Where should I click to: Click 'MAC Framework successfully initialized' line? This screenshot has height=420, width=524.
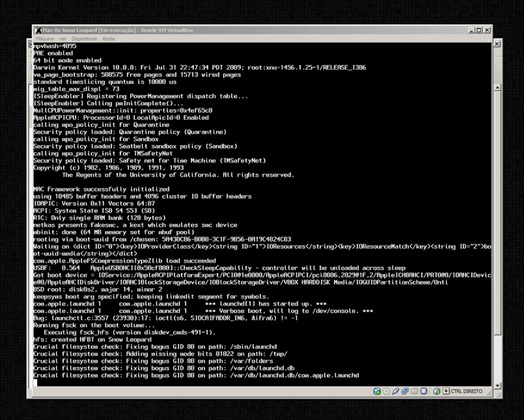pos(101,189)
